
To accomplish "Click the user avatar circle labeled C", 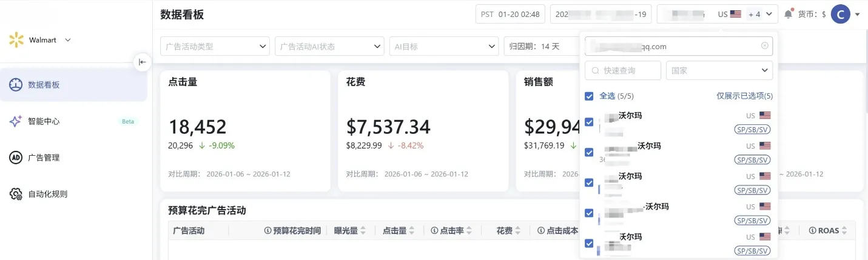I will pyautogui.click(x=841, y=14).
